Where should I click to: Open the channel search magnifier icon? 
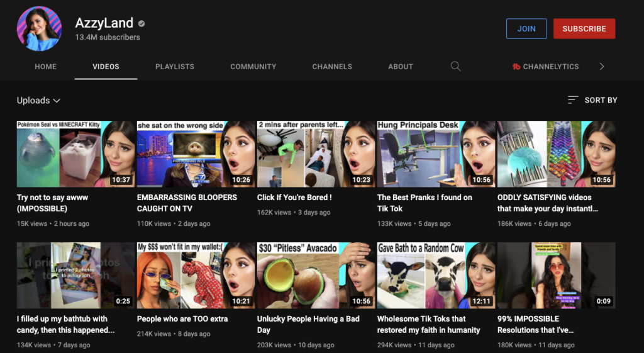(x=455, y=67)
